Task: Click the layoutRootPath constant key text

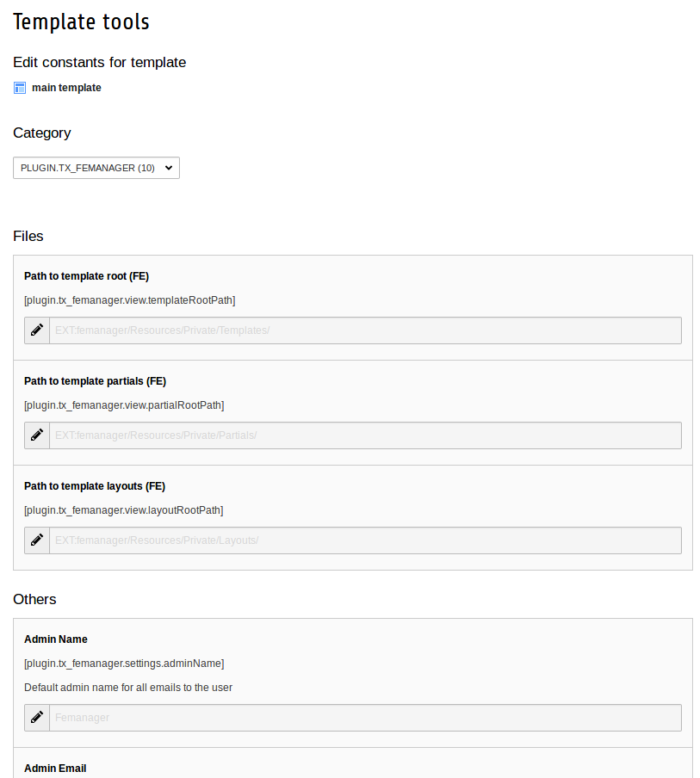Action: pyautogui.click(x=123, y=510)
